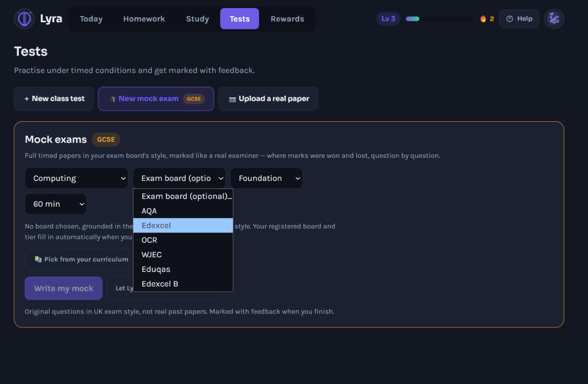Screen dimensions: 588x384
Task: Click the Write my mock button
Action: [63, 288]
